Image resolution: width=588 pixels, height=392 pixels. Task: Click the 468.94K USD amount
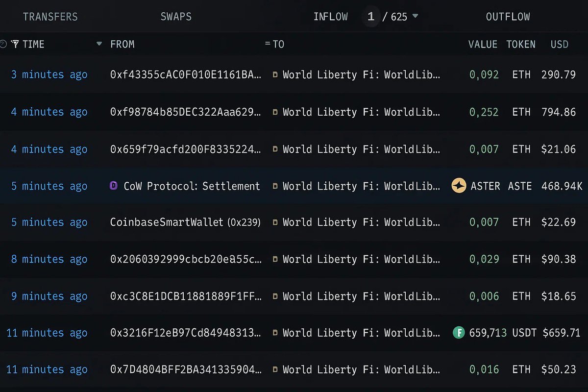tap(562, 186)
